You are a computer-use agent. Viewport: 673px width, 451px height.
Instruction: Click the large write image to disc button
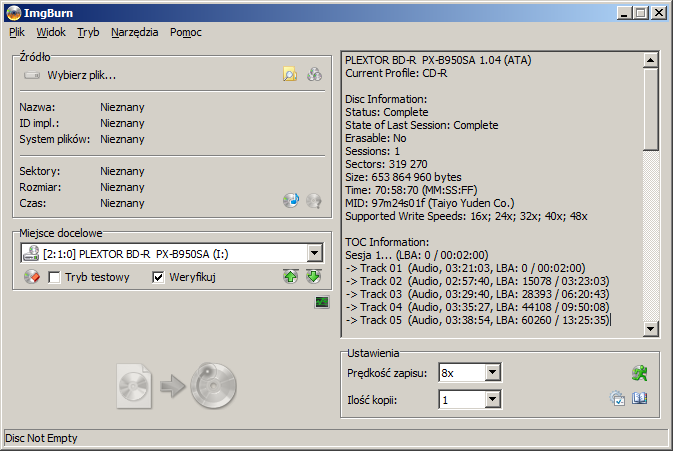[177, 385]
